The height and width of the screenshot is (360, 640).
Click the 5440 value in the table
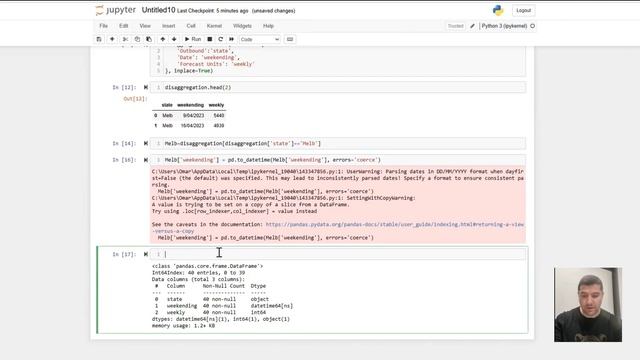point(219,116)
